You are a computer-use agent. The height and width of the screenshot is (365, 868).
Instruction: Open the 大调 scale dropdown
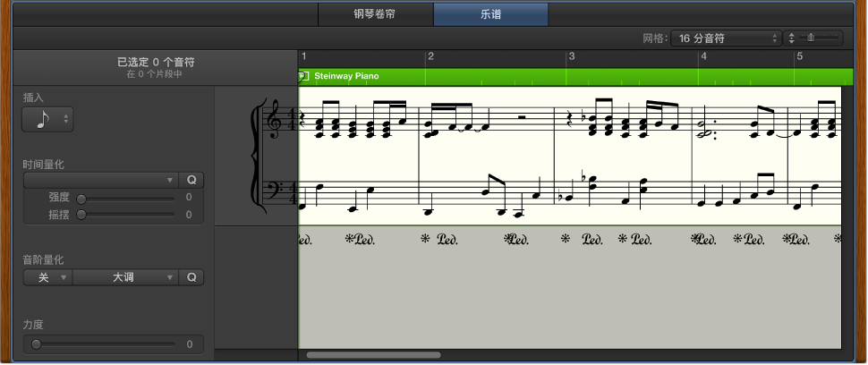tap(125, 277)
